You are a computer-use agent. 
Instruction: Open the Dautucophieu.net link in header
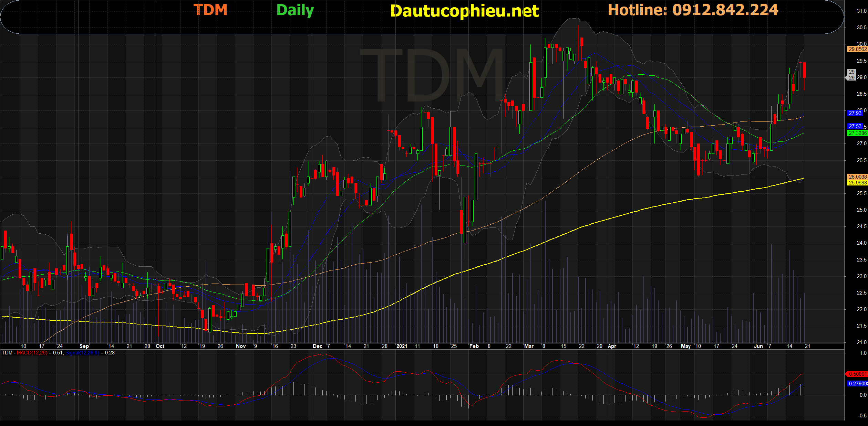tap(464, 11)
